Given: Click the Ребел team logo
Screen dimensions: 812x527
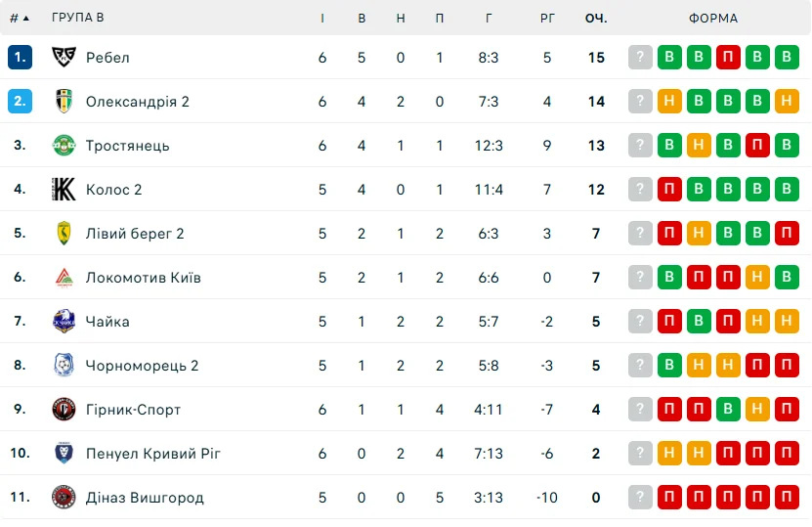Looking at the screenshot, I should tap(64, 57).
